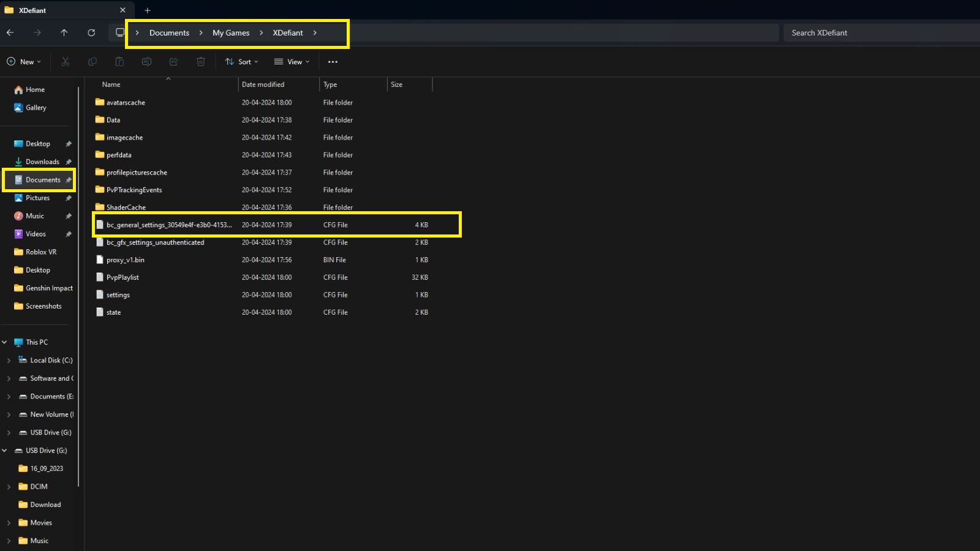Select the PvpPlaylist CFG file
Image resolution: width=980 pixels, height=551 pixels.
tap(123, 277)
